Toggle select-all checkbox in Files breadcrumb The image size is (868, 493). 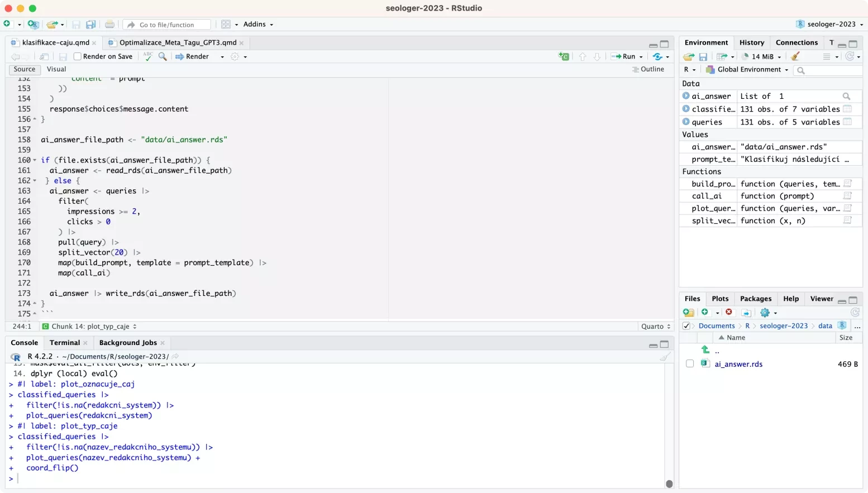click(686, 326)
